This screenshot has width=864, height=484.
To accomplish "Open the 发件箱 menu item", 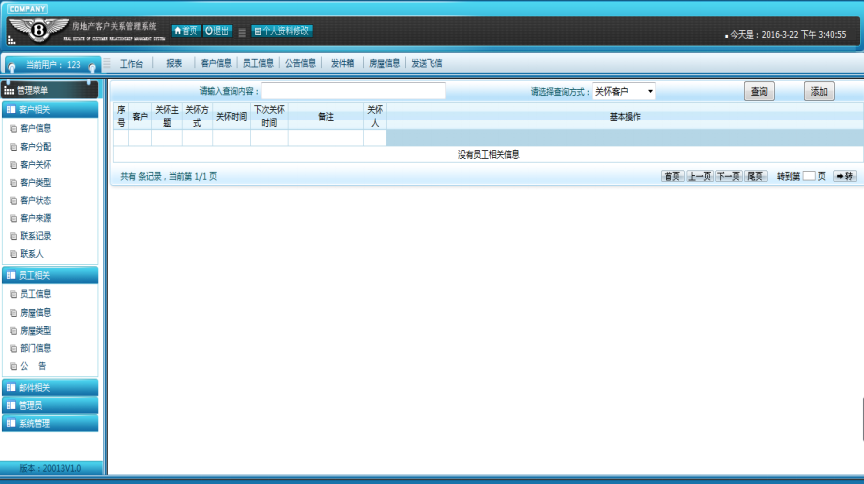I will (342, 63).
